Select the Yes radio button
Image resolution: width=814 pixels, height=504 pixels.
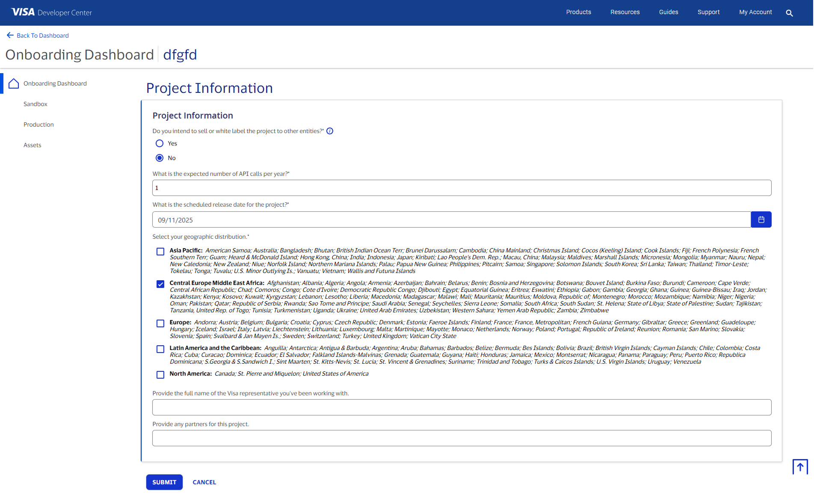pyautogui.click(x=160, y=143)
